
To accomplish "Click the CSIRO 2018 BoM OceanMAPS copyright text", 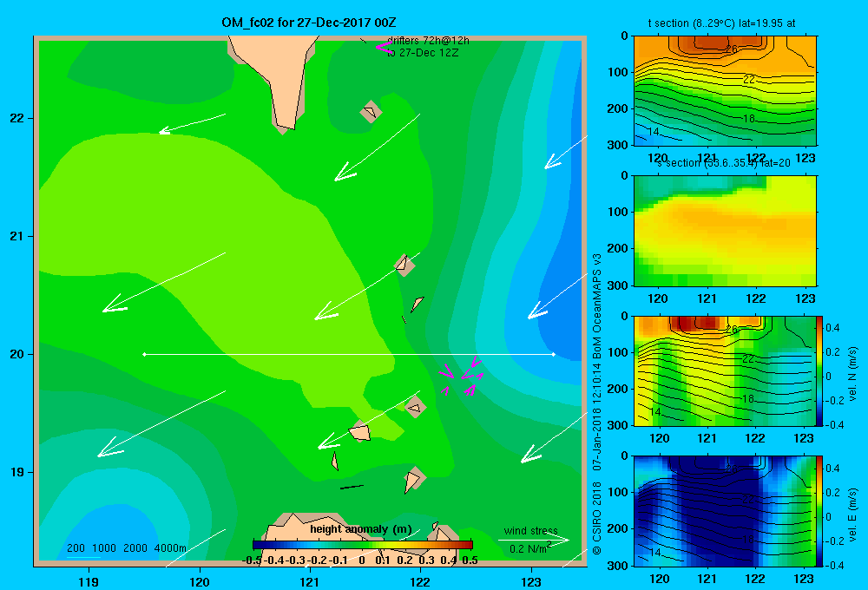I will point(597,404).
